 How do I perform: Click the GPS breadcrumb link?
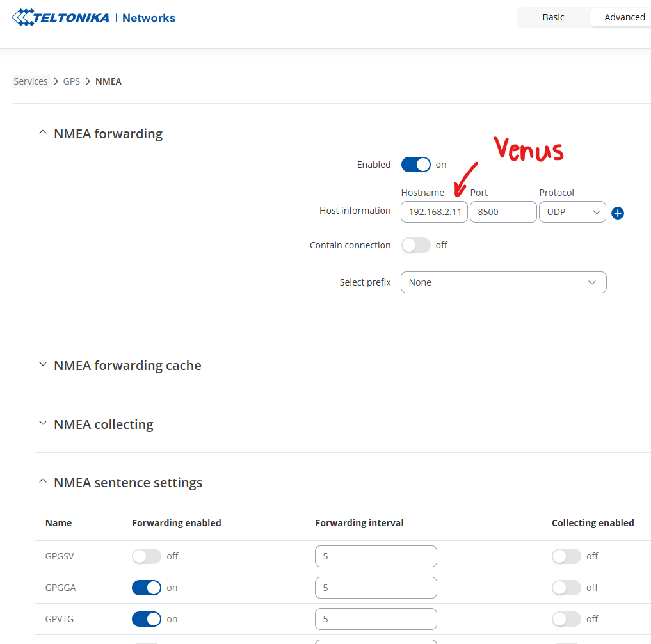point(72,81)
